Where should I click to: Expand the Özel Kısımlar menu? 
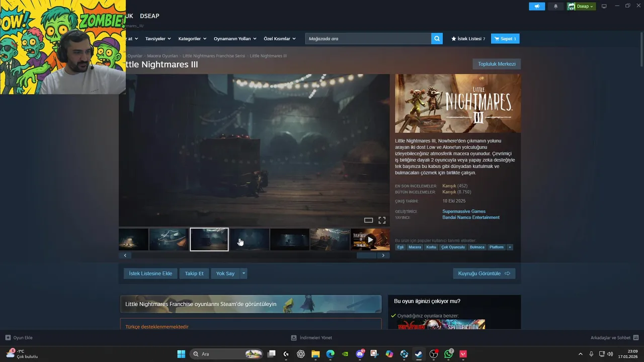coord(280,39)
